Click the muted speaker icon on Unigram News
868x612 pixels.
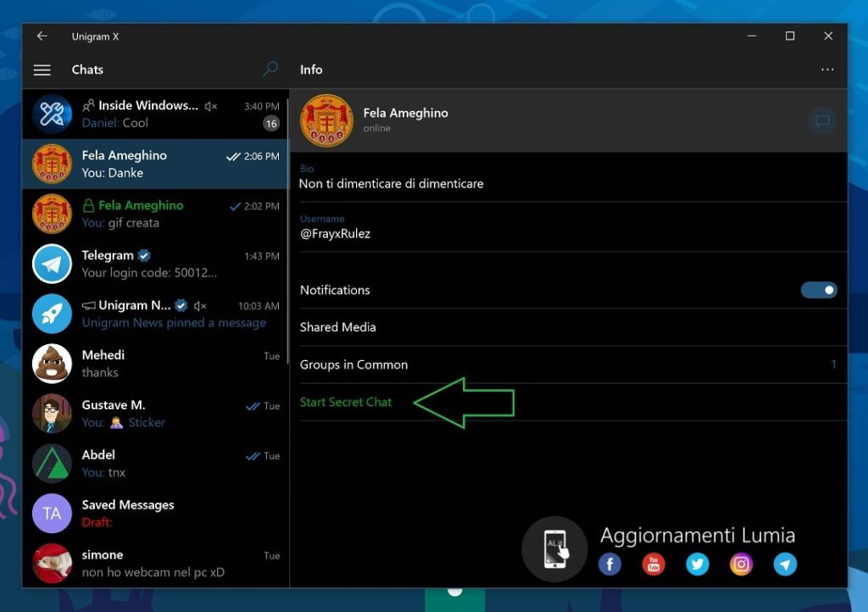click(x=200, y=306)
